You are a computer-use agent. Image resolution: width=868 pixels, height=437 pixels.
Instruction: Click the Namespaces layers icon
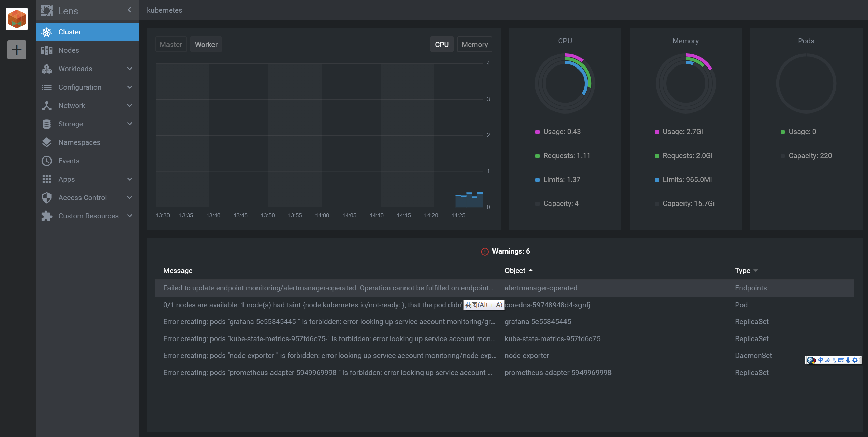pyautogui.click(x=47, y=142)
